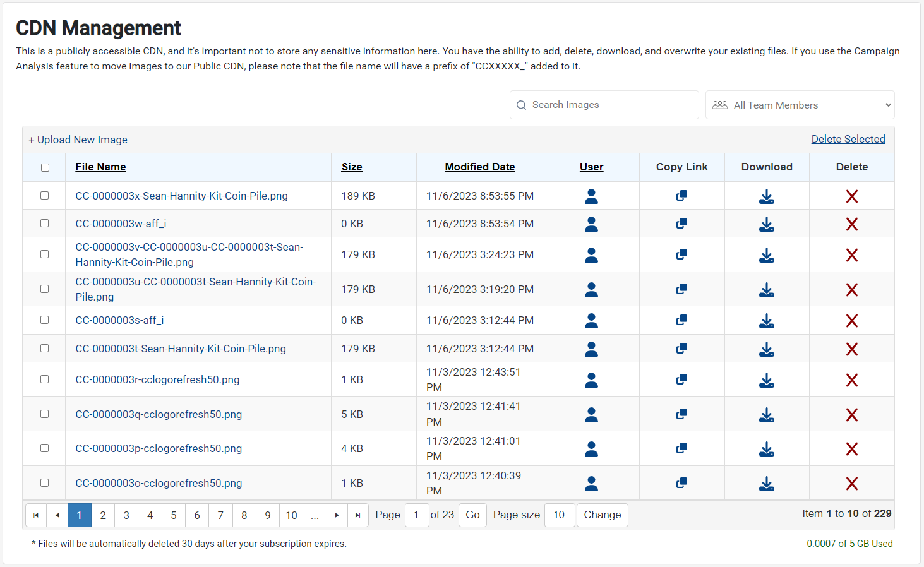View user details for CC-0000003s-aff_i

(591, 320)
